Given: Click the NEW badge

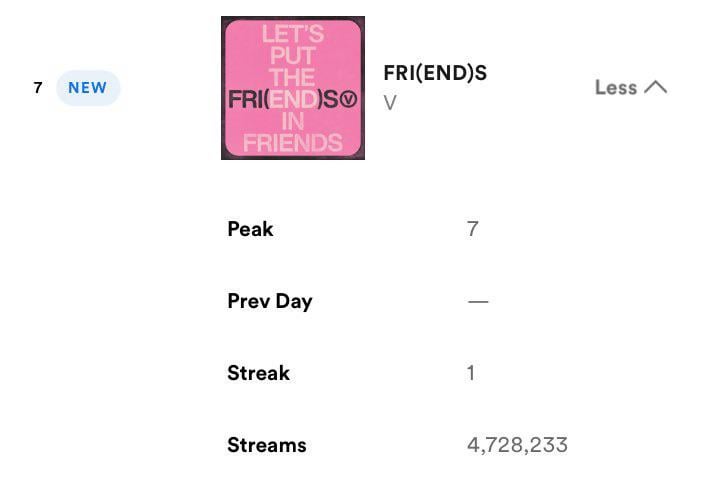Looking at the screenshot, I should pyautogui.click(x=88, y=88).
